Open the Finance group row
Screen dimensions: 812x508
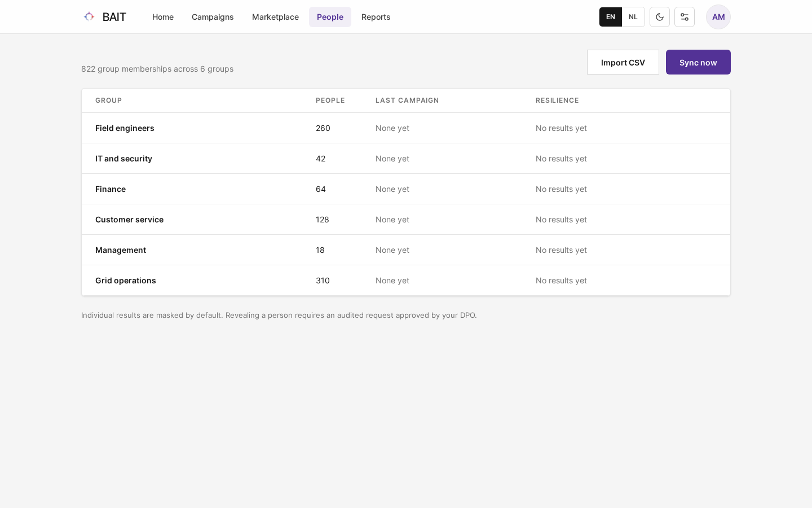click(406, 189)
